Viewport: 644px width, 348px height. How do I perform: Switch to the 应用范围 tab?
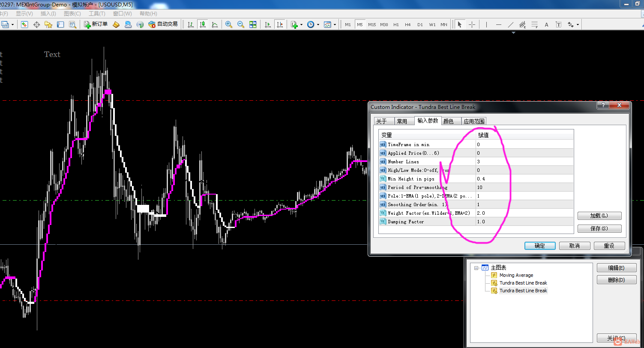tap(474, 121)
